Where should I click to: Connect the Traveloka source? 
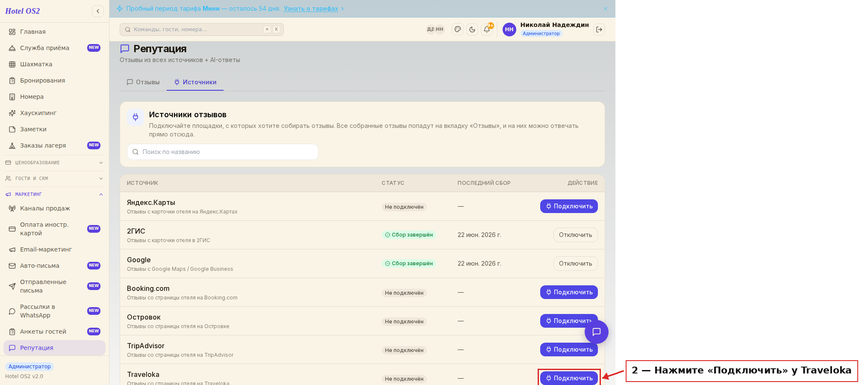(569, 378)
